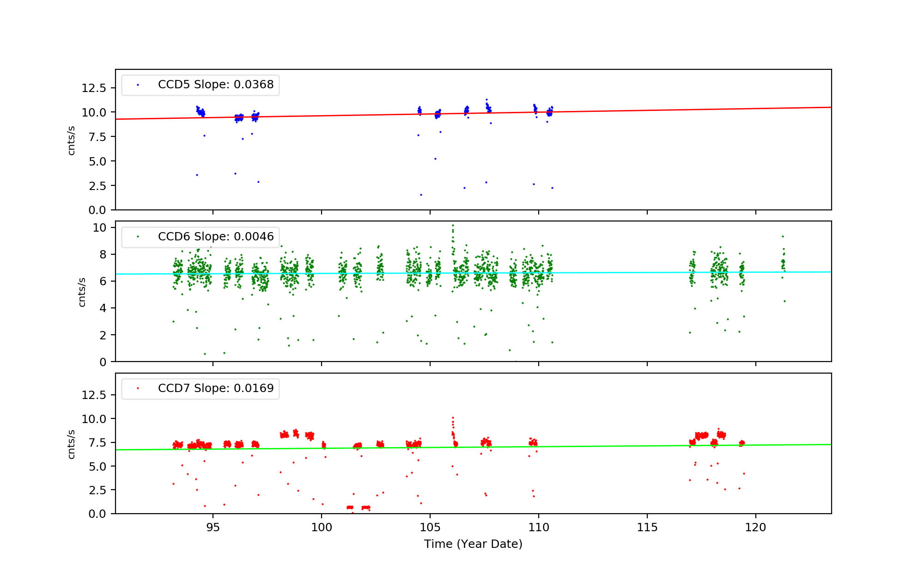Click the cnts/s label of middle plot

[82, 292]
